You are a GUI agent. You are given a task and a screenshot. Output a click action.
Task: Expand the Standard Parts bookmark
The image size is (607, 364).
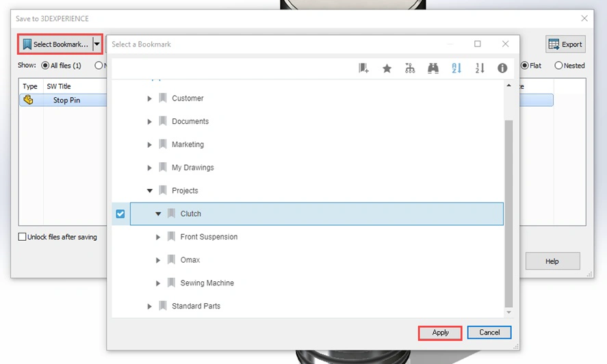point(149,307)
